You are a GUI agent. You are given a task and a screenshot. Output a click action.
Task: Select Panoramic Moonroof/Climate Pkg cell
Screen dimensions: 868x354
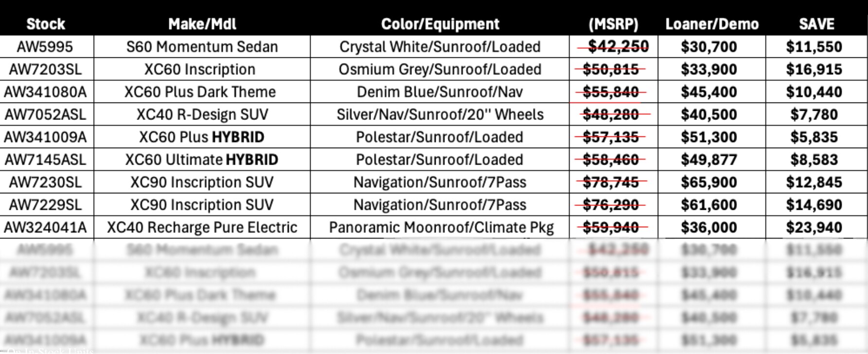pyautogui.click(x=441, y=227)
